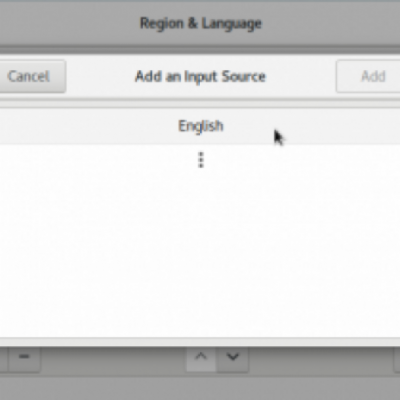The width and height of the screenshot is (400, 400).
Task: Click the up arrow in the reorder buttons
Action: pyautogui.click(x=201, y=357)
